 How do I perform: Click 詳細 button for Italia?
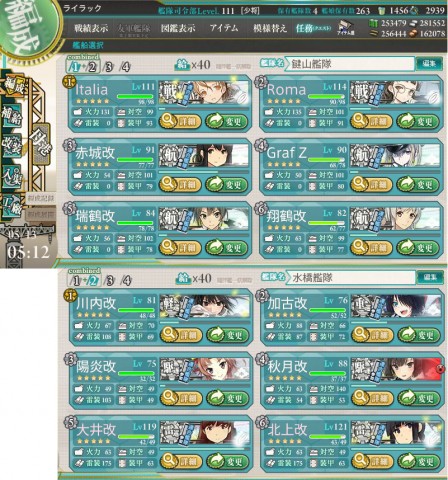tap(180, 121)
